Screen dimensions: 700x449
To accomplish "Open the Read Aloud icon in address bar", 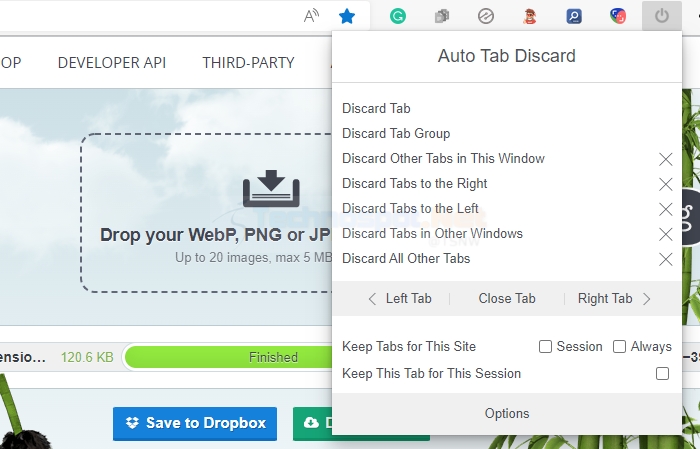I will (311, 17).
